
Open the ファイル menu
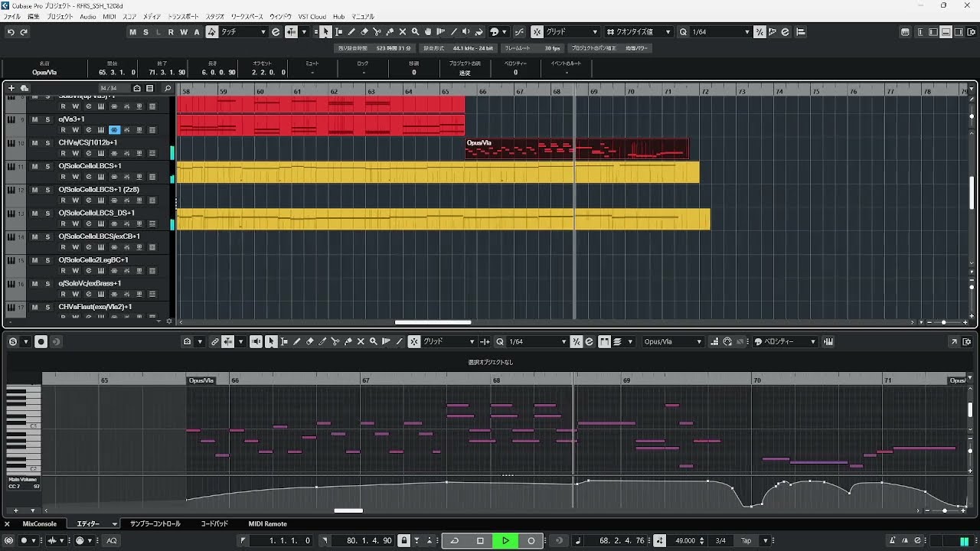tap(12, 16)
